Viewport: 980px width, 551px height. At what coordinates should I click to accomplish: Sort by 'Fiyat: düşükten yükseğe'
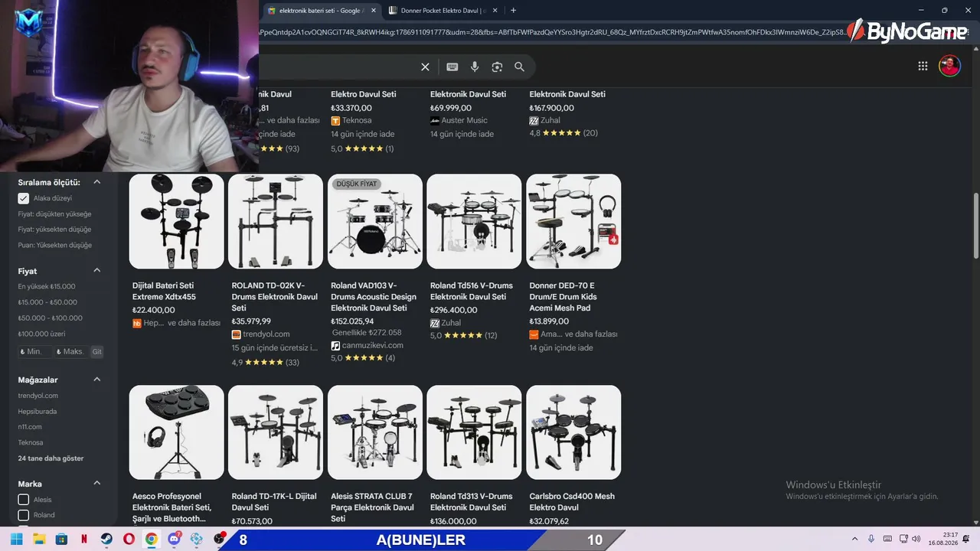[54, 214]
